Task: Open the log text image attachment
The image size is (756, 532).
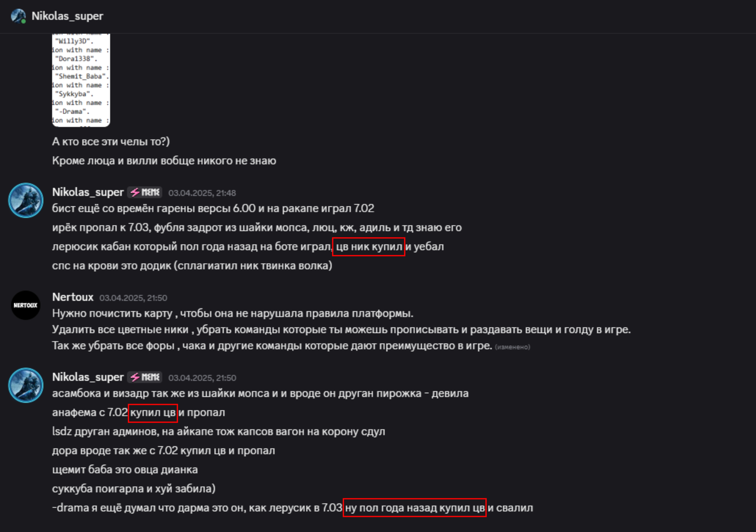Action: [81, 80]
